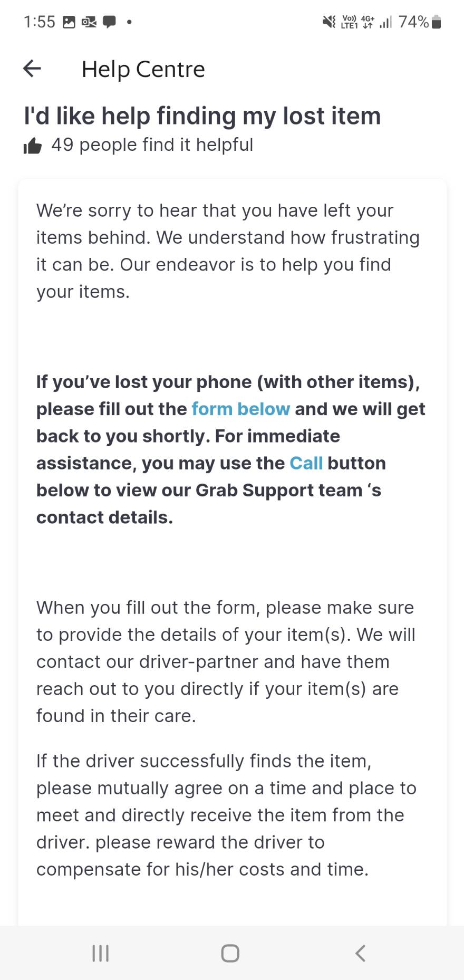464x980 pixels.
Task: Open Android recent apps button
Action: tap(100, 953)
